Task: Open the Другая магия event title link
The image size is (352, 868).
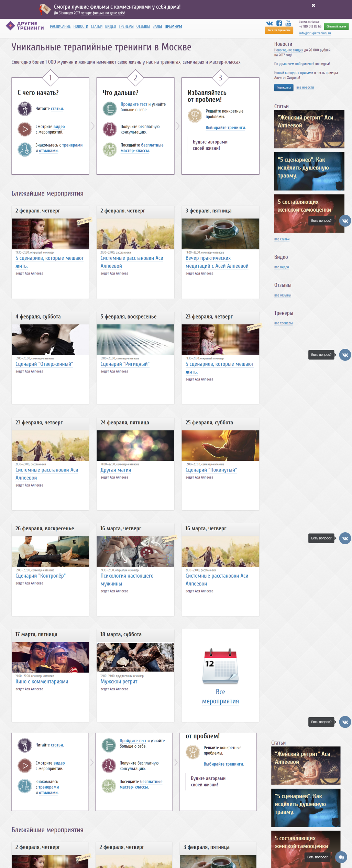Action: pos(115,470)
